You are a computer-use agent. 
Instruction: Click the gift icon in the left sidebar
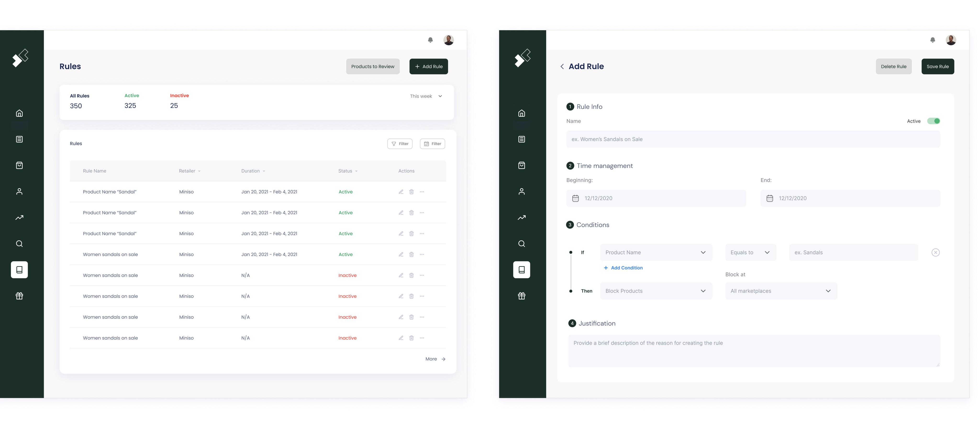tap(19, 296)
